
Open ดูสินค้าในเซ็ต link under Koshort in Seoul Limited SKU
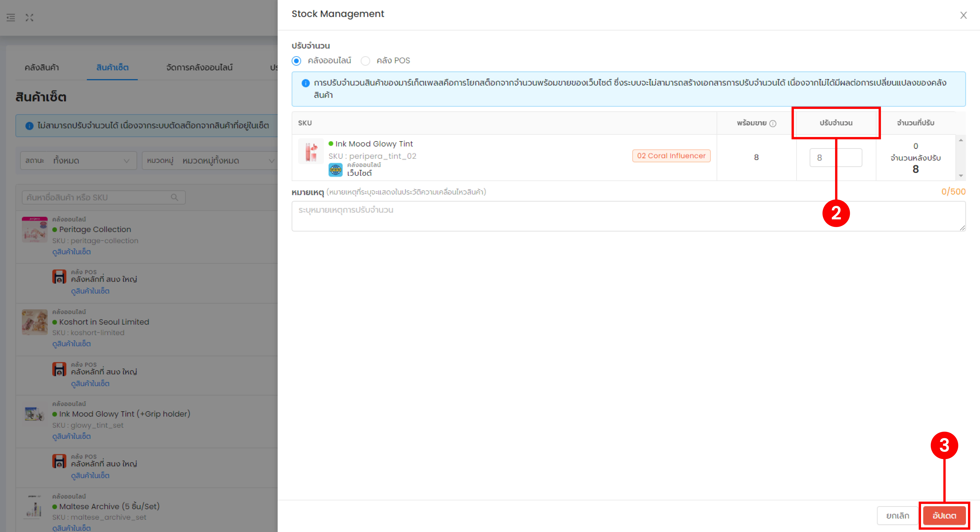pyautogui.click(x=71, y=344)
